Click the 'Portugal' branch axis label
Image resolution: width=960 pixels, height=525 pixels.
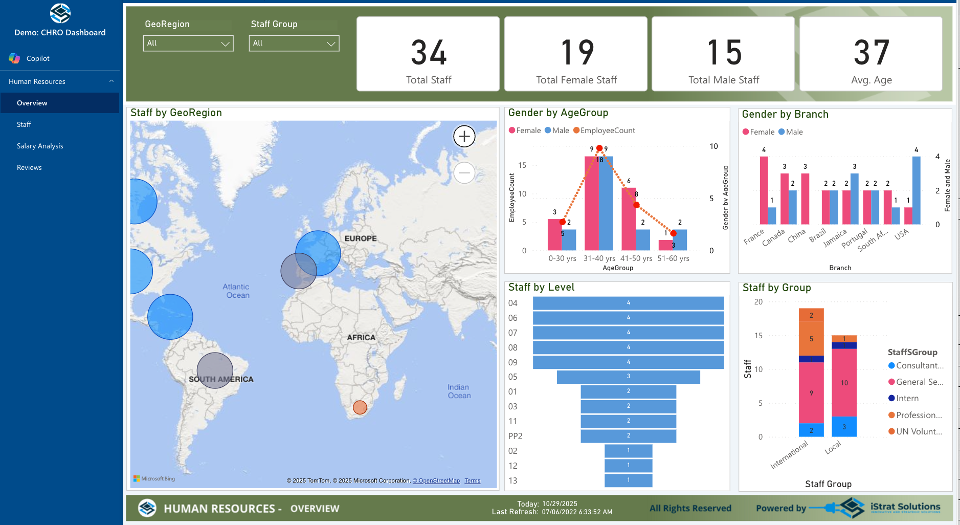[x=855, y=237]
